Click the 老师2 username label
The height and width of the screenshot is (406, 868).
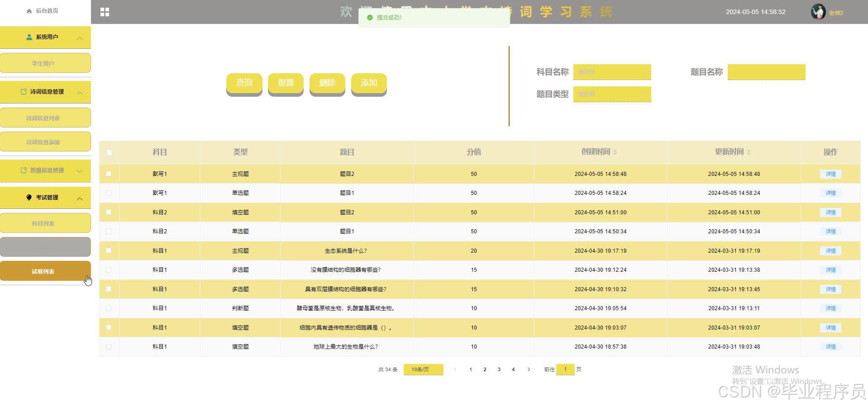(836, 13)
